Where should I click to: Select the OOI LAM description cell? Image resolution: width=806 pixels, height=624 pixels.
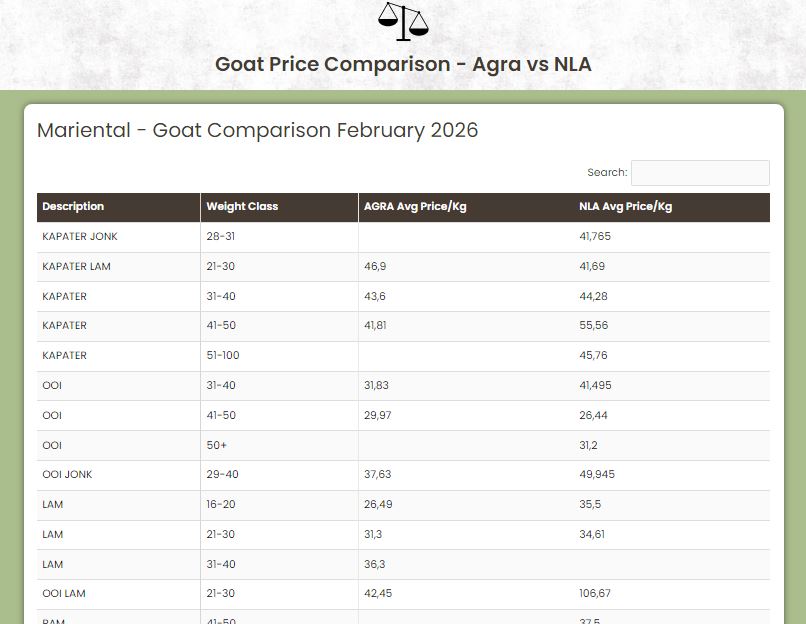[118, 594]
